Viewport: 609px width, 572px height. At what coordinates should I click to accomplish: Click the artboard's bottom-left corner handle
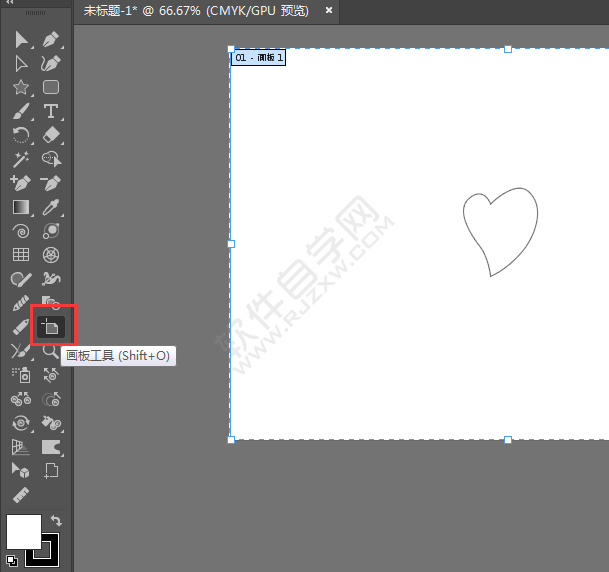[231, 440]
